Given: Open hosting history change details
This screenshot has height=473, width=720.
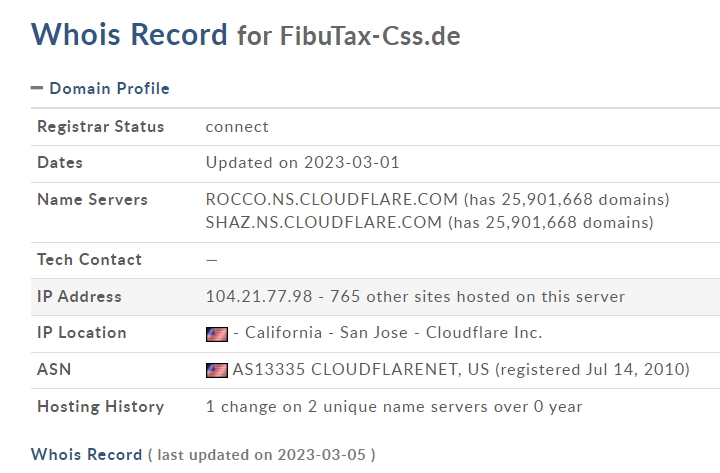Looking at the screenshot, I should (x=394, y=406).
